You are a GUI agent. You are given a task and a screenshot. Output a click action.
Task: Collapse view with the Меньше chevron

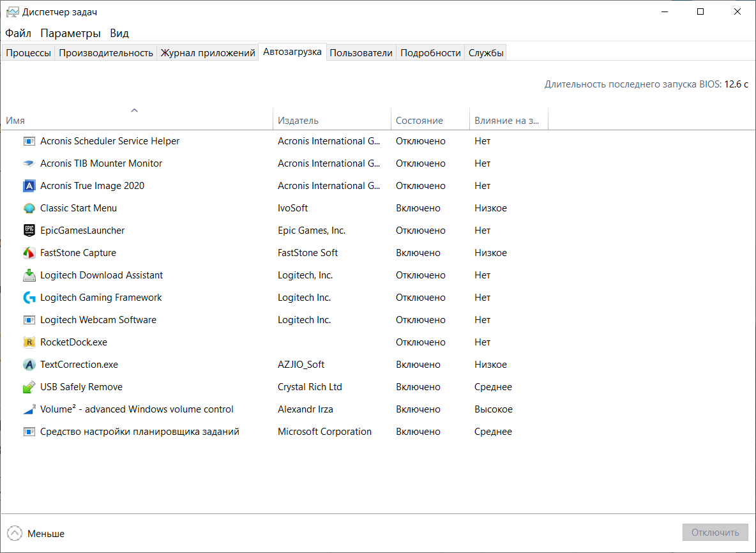coord(14,533)
